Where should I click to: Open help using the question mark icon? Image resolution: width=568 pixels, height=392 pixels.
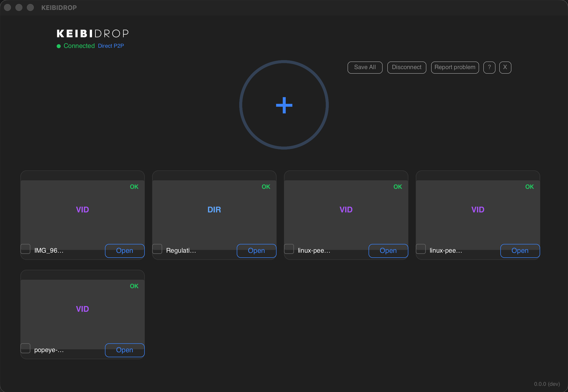(x=489, y=67)
